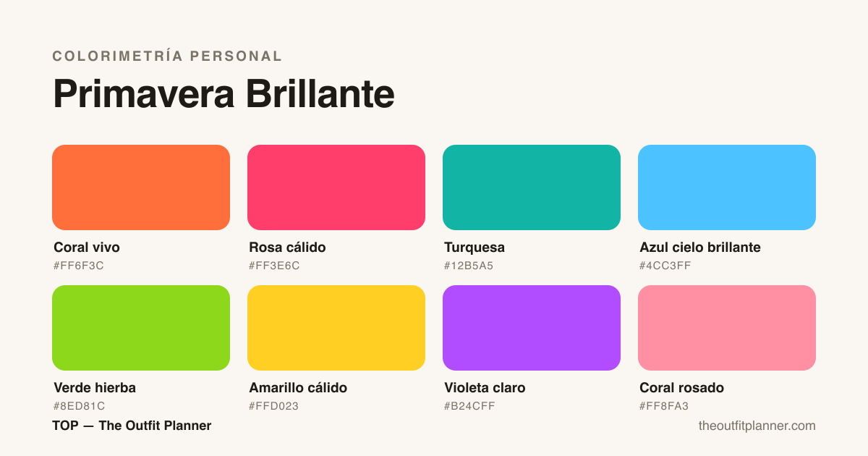This screenshot has height=456, width=868.
Task: Click the TOP — The Outfit Planner text
Action: [x=132, y=426]
